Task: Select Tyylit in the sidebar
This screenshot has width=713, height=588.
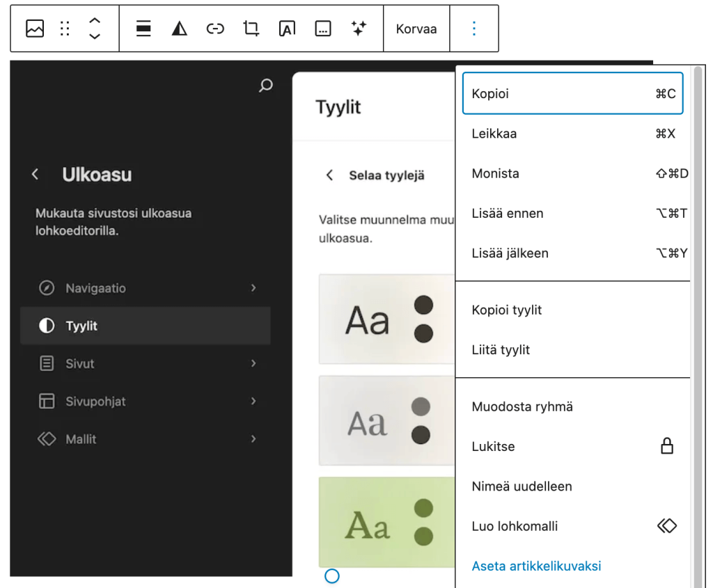Action: point(146,326)
